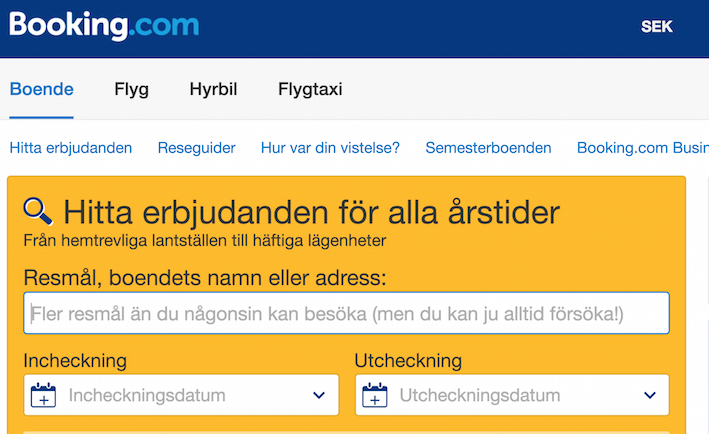Open the Semesterboenden link
Image resolution: width=709 pixels, height=434 pixels.
[488, 148]
